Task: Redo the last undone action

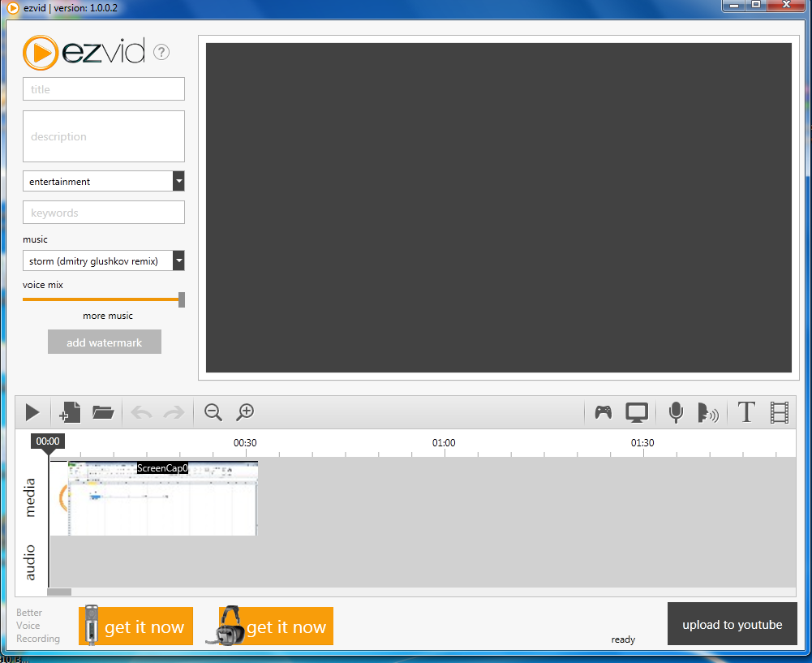Action: point(174,413)
